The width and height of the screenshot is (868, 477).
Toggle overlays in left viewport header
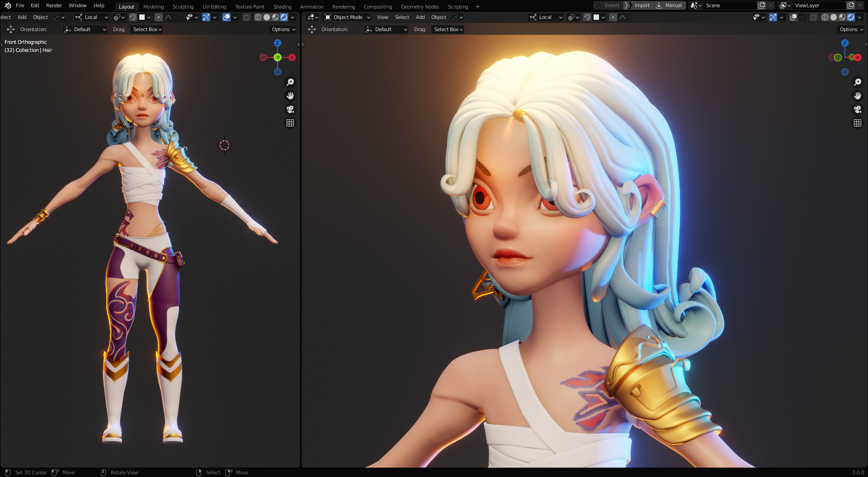[226, 17]
